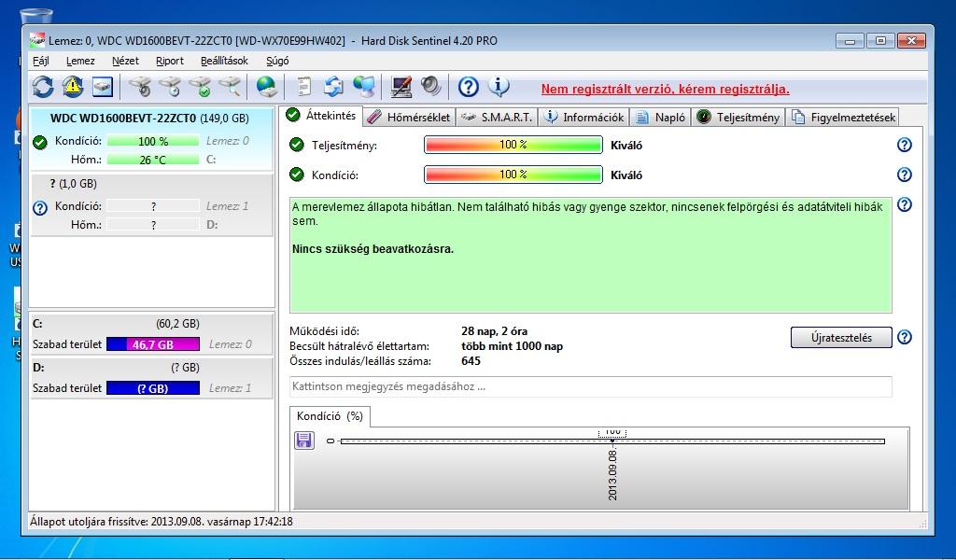This screenshot has width=956, height=560.
Task: Click the status bar 'Állapot utoljára frissítve' text
Action: click(161, 522)
